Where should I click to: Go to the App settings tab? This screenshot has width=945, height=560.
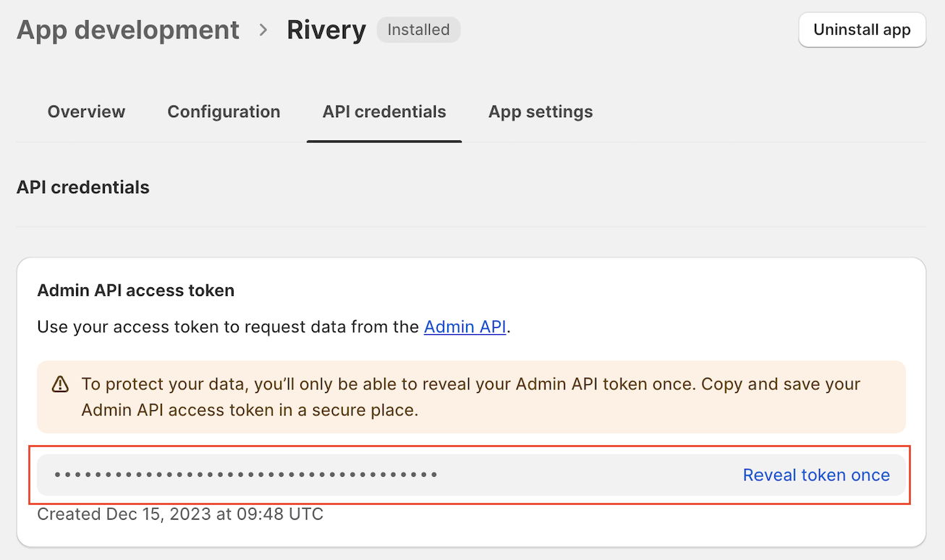541,112
